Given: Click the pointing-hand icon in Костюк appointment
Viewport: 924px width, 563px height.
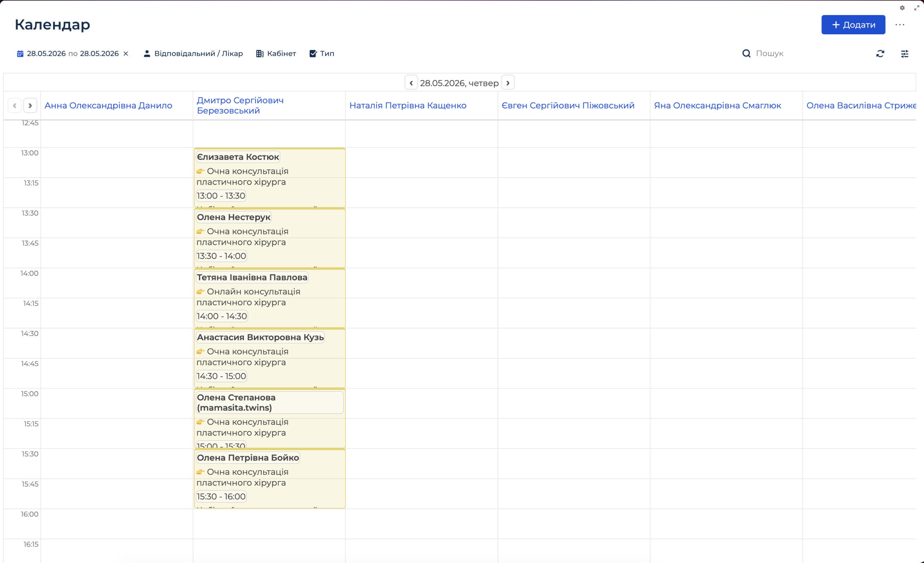Looking at the screenshot, I should click(201, 171).
